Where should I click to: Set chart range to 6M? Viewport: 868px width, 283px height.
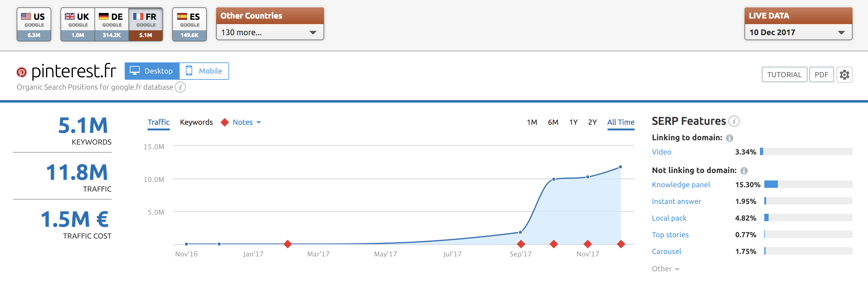(553, 122)
